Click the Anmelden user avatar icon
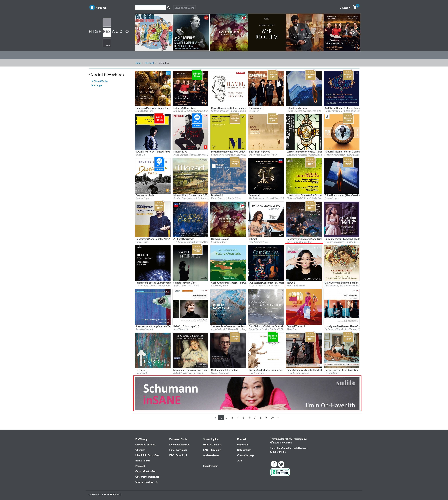Screen dimensions: 448x500 (92, 8)
